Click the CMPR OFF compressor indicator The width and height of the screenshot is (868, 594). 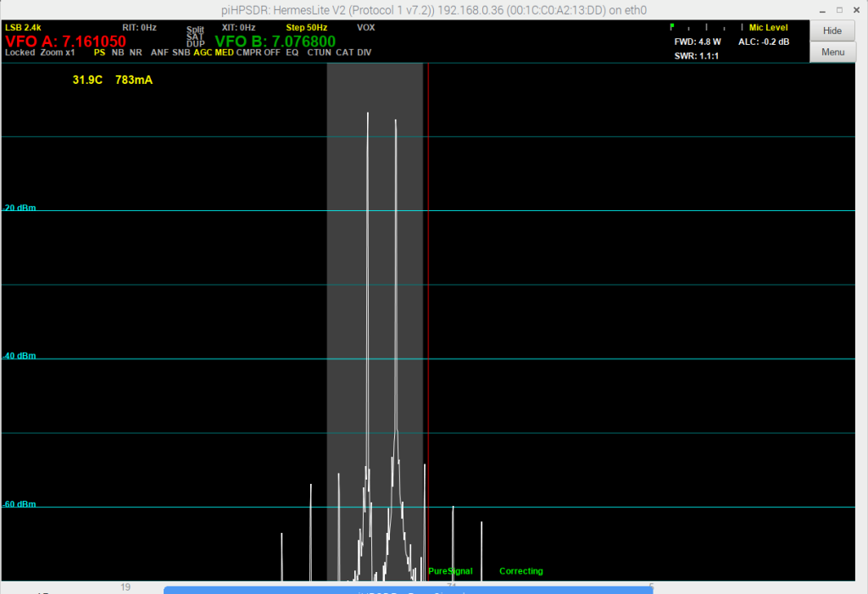click(x=259, y=53)
